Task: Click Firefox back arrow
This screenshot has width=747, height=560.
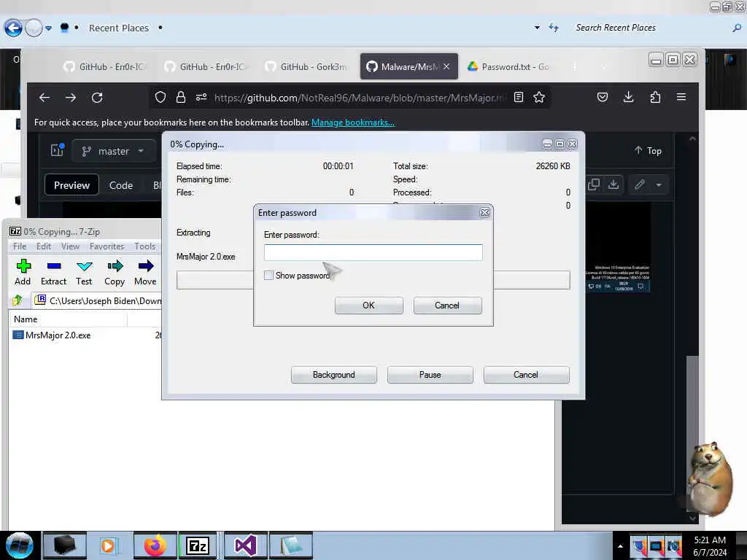Action: tap(44, 98)
